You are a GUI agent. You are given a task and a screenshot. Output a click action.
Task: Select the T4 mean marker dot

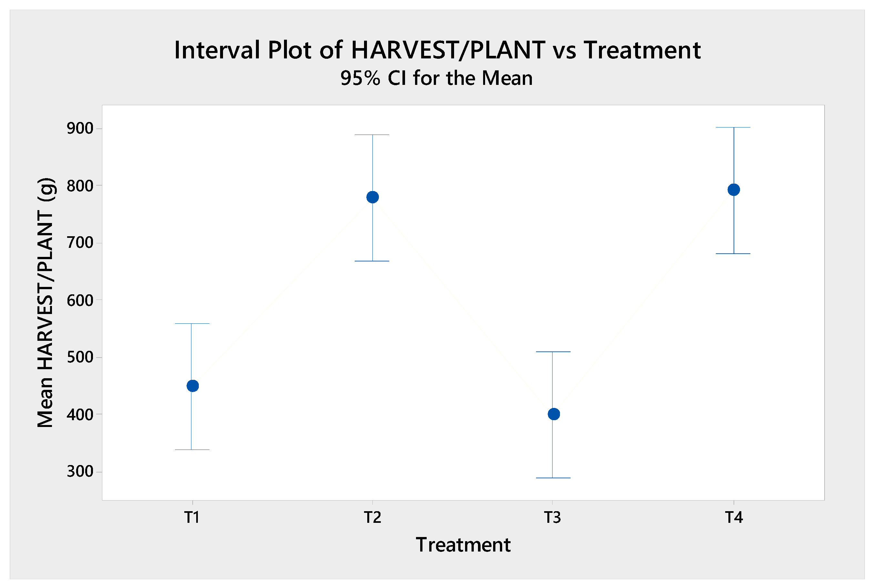tap(734, 190)
